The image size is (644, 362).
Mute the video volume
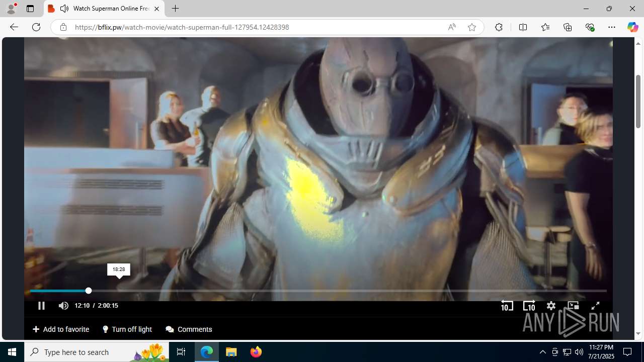point(63,306)
